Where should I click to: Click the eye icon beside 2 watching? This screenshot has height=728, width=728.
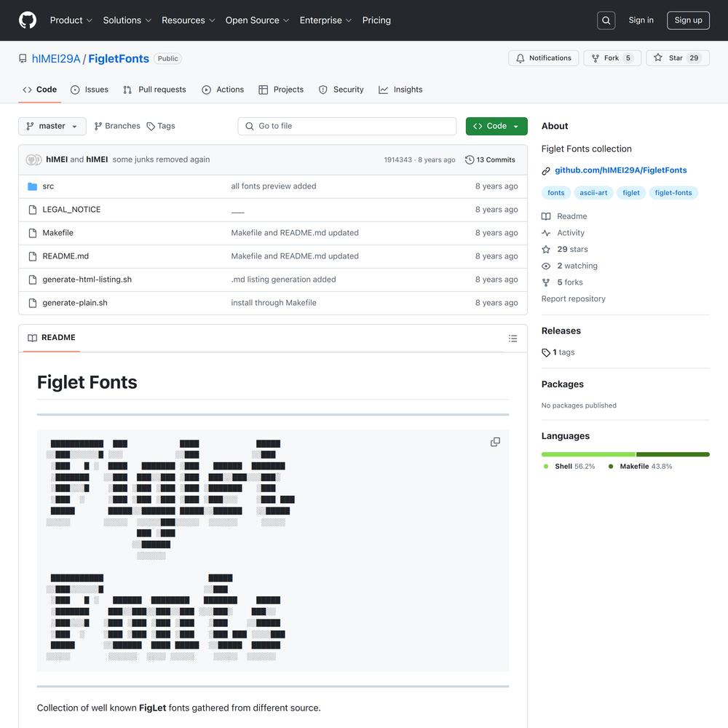coord(546,266)
